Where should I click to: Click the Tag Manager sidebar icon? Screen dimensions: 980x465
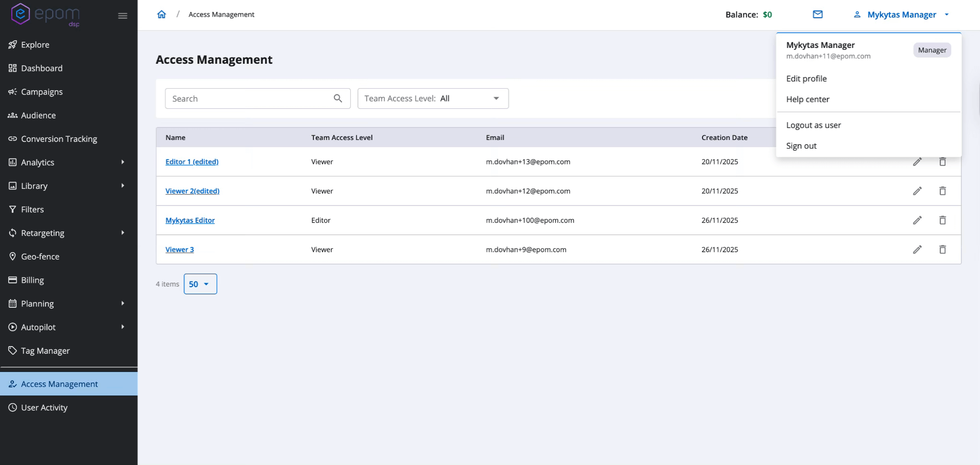click(13, 350)
